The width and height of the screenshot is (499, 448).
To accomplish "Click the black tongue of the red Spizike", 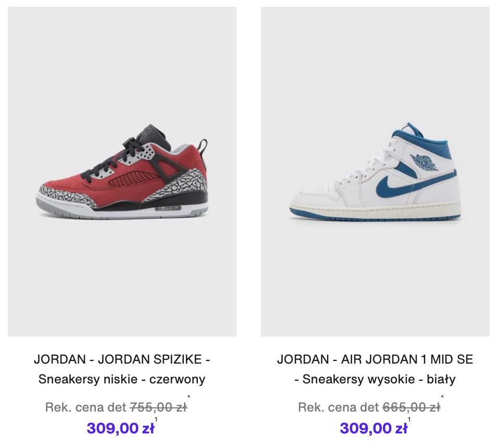I will coord(155,135).
